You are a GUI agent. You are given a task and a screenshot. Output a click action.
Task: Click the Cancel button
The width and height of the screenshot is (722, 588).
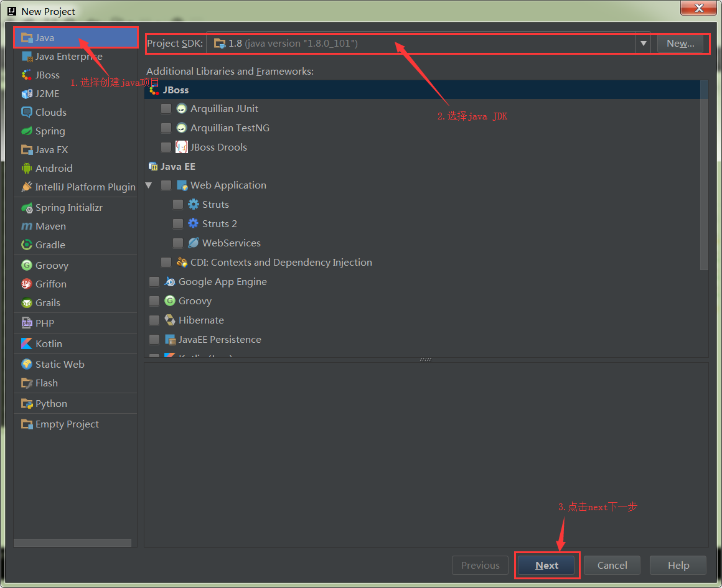coord(612,566)
